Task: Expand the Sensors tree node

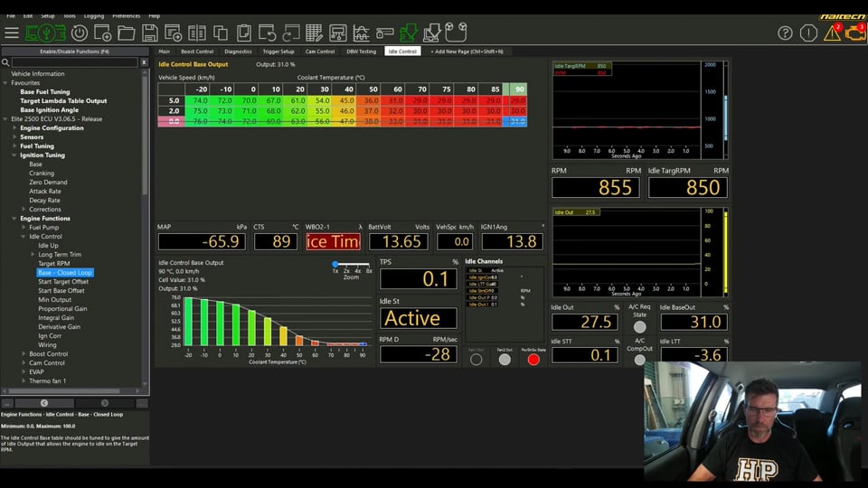Action: pos(14,136)
